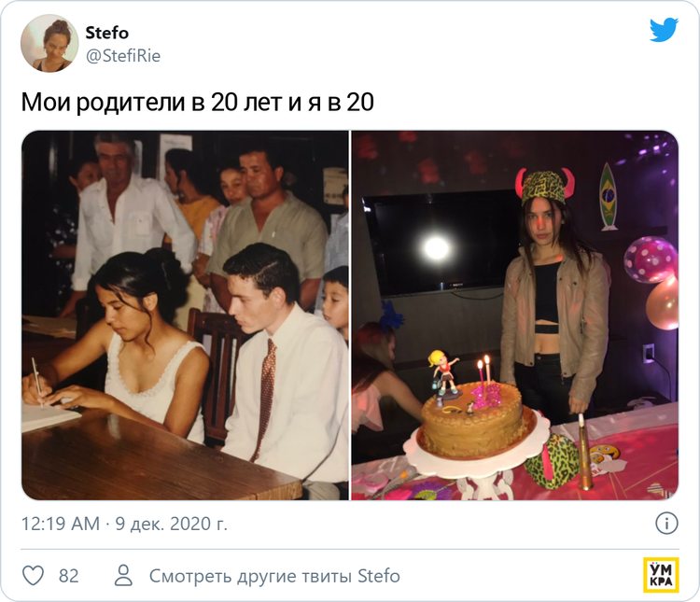Open Stefo's round profile avatar
Screen dimensions: 700x602
tap(49, 43)
